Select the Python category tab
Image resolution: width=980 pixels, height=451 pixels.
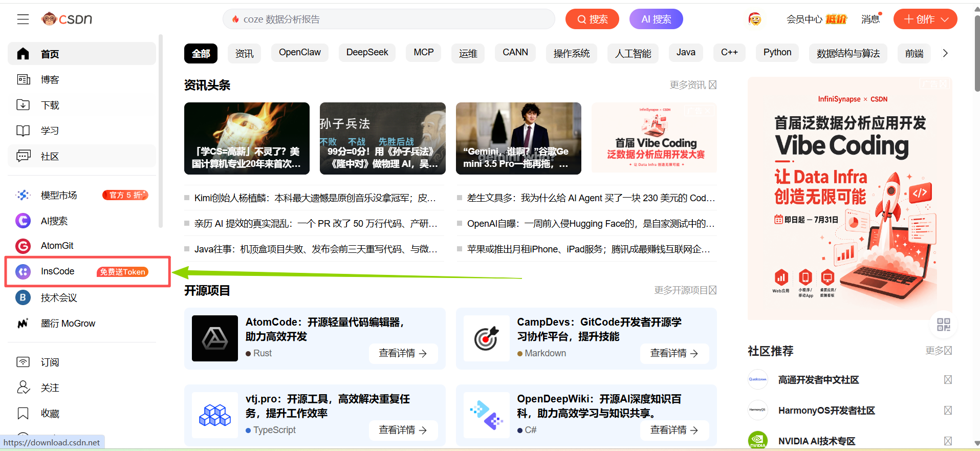(777, 53)
